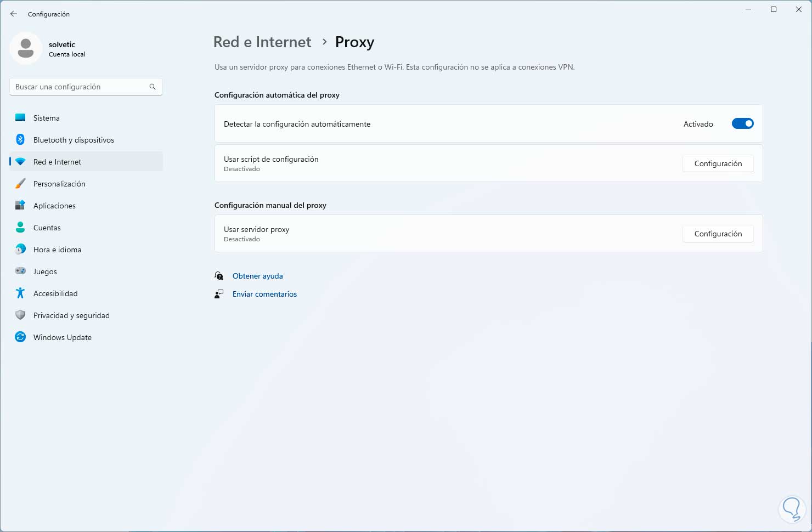Click the Juegos controller icon
Screen dimensions: 812x532
pyautogui.click(x=20, y=271)
